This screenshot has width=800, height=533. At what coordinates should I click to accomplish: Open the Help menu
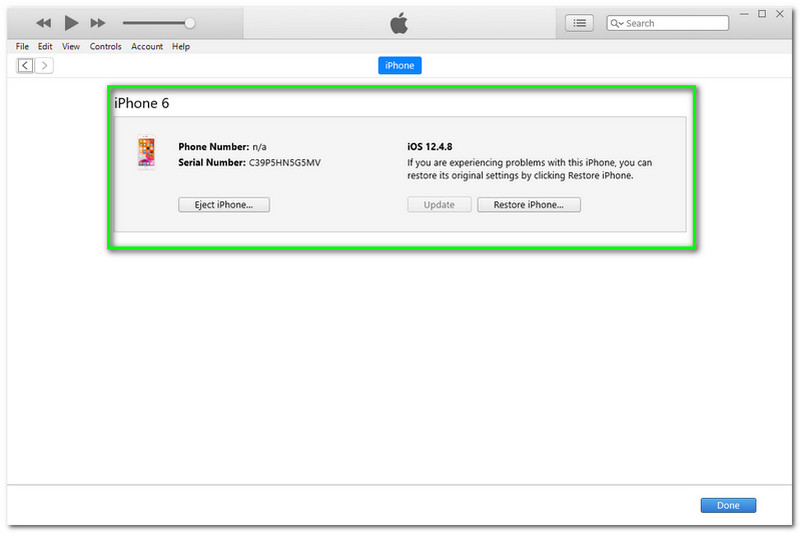[181, 46]
